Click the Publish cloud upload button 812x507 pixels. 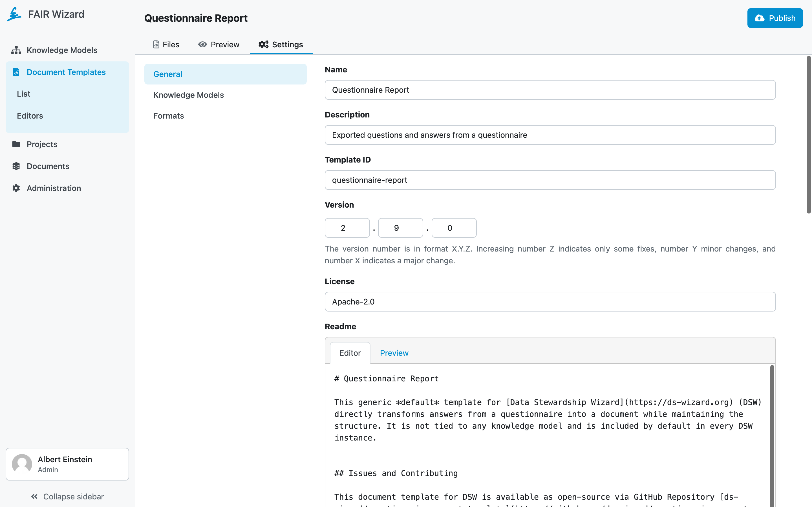click(x=775, y=18)
